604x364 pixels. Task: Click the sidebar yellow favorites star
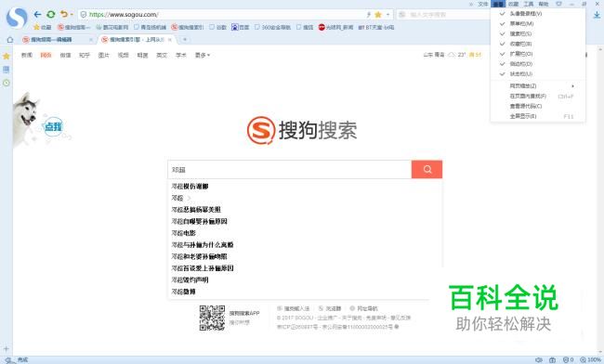click(x=7, y=56)
